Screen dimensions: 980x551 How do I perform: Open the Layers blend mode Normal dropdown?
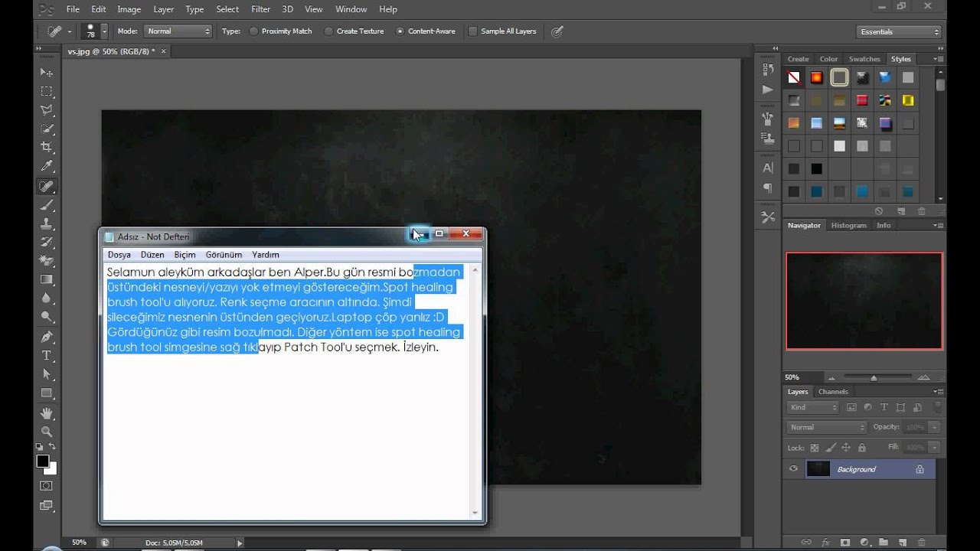point(826,427)
